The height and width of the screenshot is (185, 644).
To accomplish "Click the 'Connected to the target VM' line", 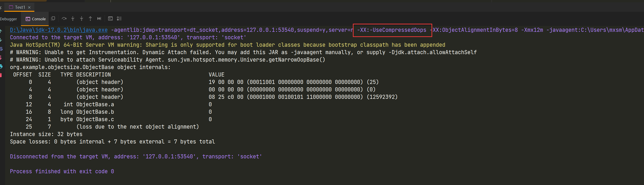I will click(128, 37).
